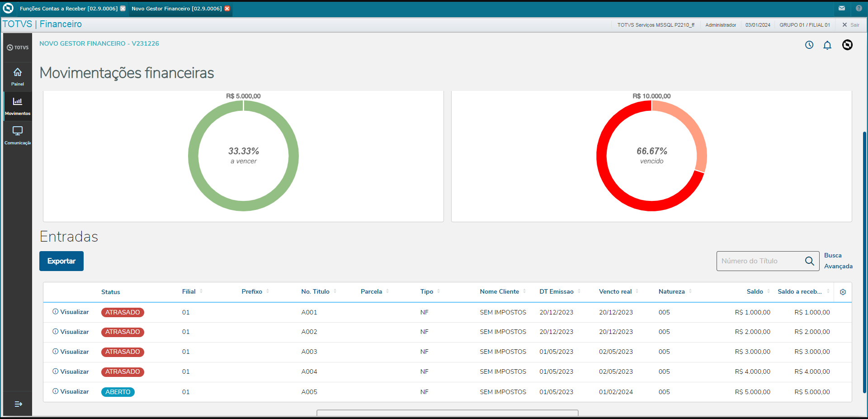
Task: Click the clock history icon
Action: click(809, 45)
